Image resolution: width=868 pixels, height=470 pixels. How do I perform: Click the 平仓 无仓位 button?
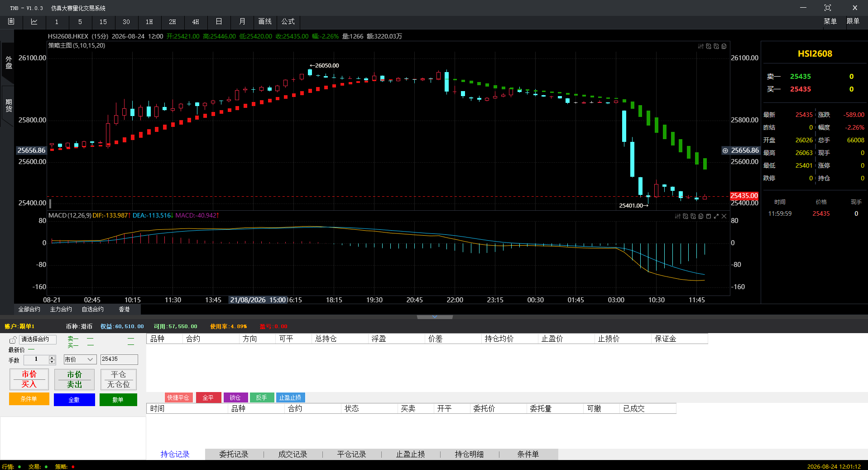click(119, 379)
